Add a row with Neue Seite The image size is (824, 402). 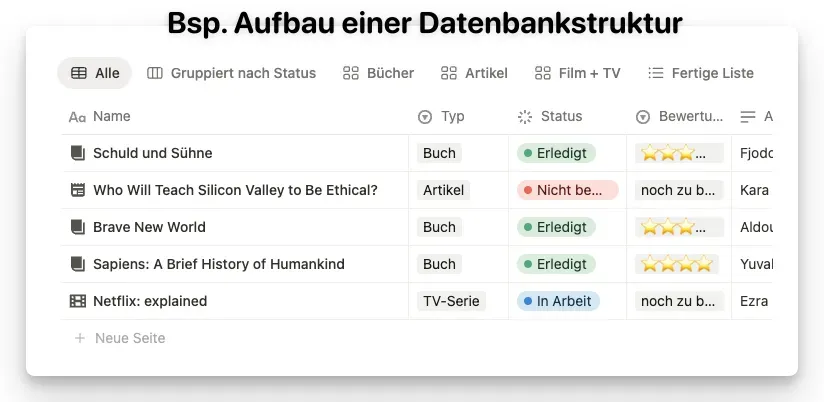(130, 338)
